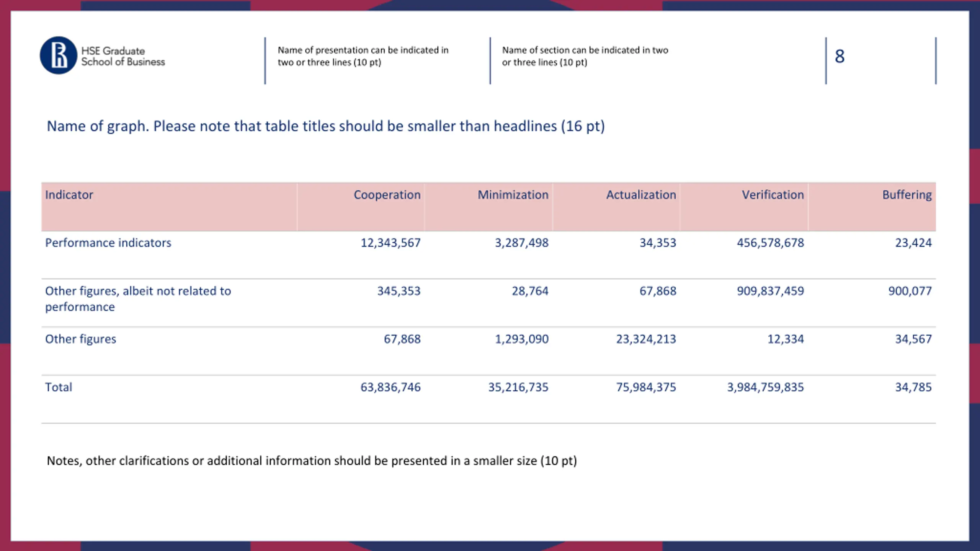Click cell value 12,343,567
This screenshot has width=980, height=551.
point(390,243)
